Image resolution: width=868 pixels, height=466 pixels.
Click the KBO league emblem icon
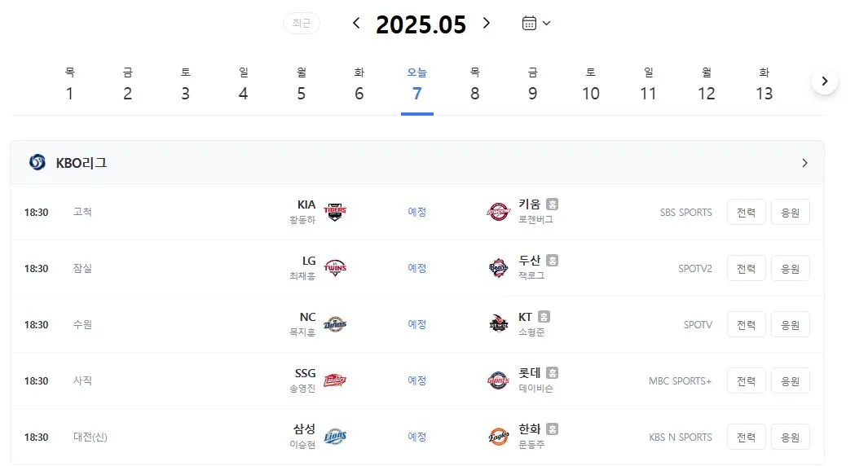(37, 162)
